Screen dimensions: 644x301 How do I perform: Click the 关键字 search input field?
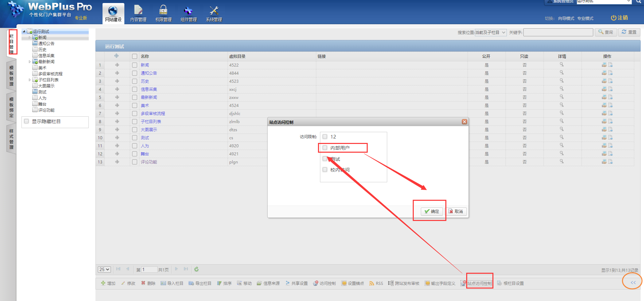tap(558, 32)
